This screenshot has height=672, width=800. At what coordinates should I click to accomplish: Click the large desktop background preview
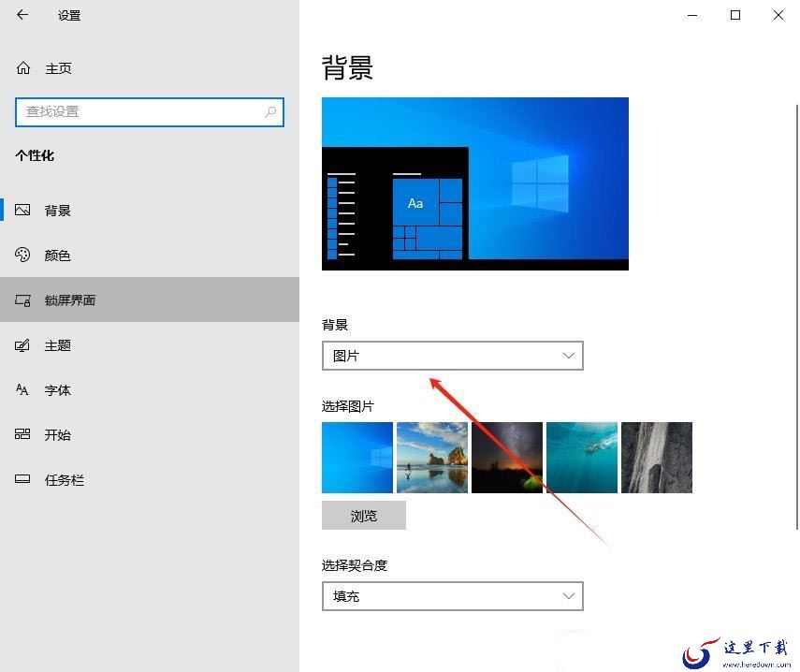point(475,183)
